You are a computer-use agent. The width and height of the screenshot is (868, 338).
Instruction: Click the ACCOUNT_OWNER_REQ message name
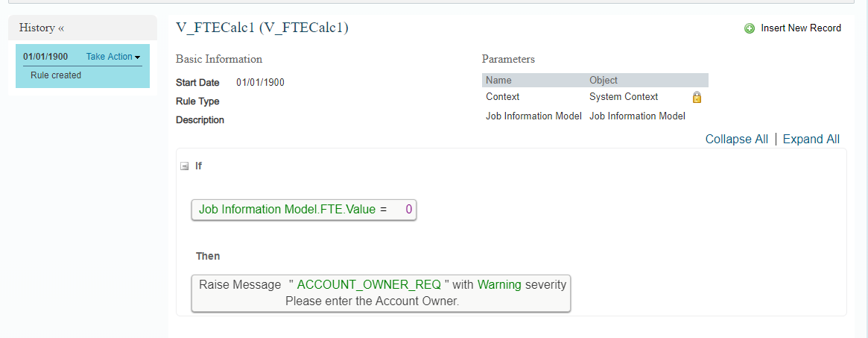point(370,285)
